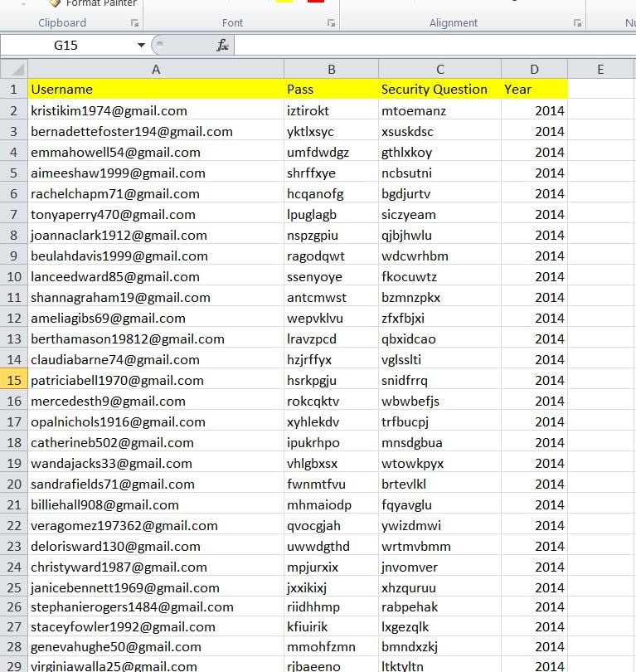Click the Security Question header cell
This screenshot has width=636, height=672.
point(439,89)
